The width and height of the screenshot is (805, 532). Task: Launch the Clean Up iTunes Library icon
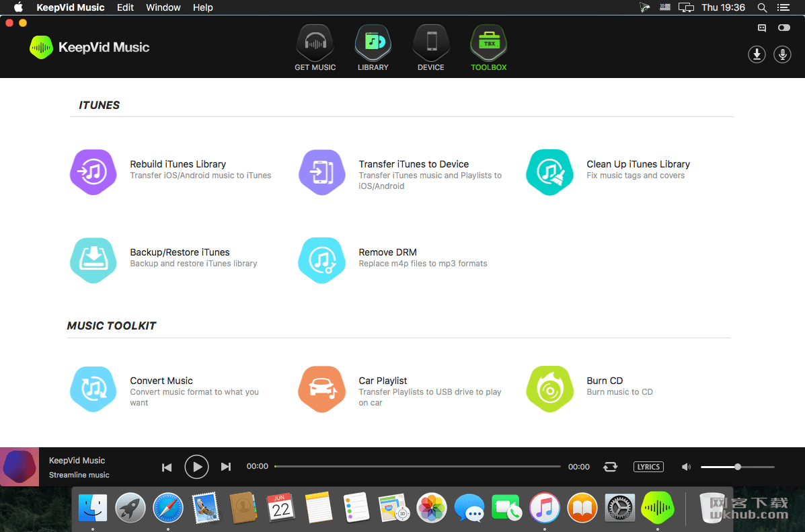pyautogui.click(x=550, y=172)
